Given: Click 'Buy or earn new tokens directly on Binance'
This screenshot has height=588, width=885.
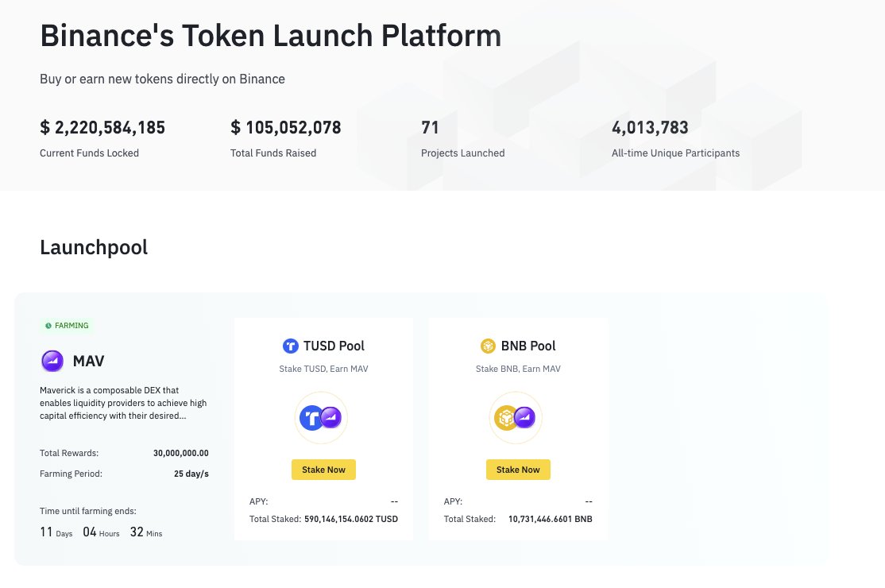Looking at the screenshot, I should point(162,79).
